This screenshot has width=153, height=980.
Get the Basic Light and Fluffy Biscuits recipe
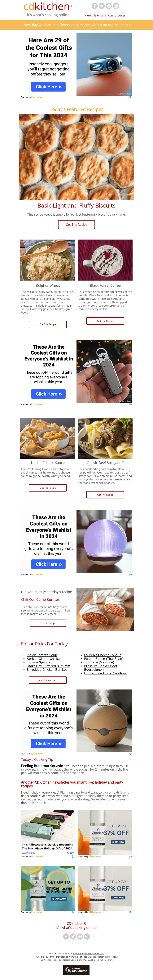click(76, 224)
